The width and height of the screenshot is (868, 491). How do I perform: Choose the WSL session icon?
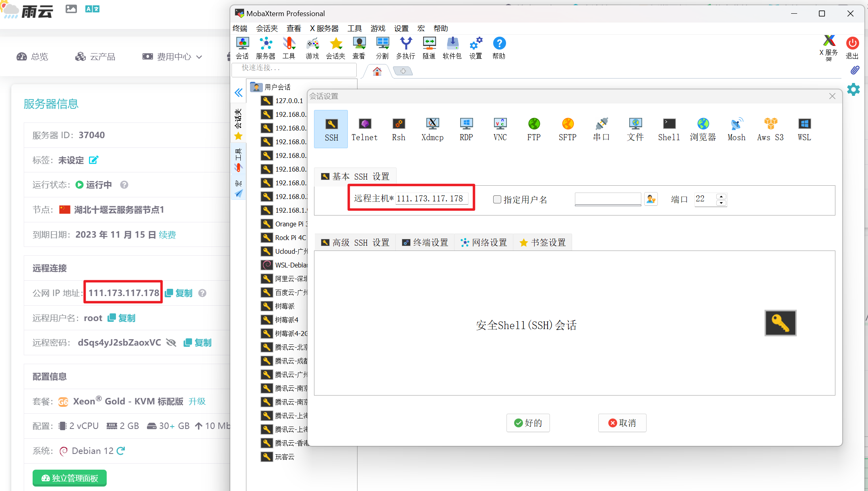[804, 128]
